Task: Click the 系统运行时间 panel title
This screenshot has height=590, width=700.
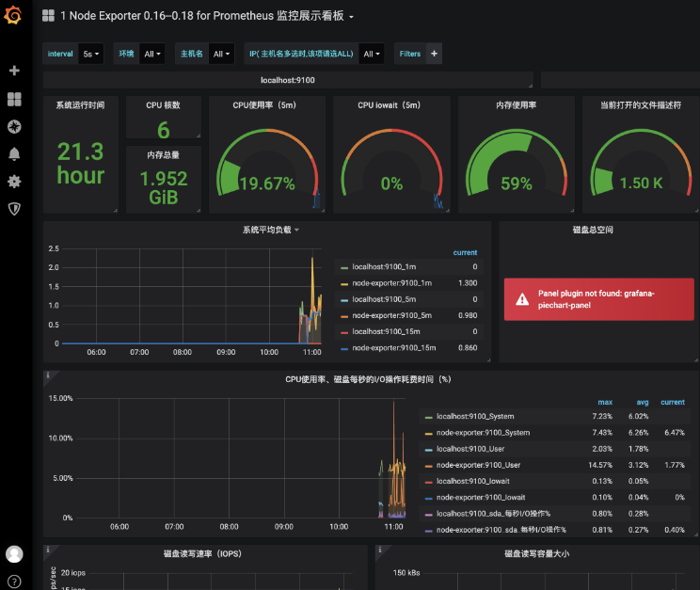Action: tap(80, 105)
